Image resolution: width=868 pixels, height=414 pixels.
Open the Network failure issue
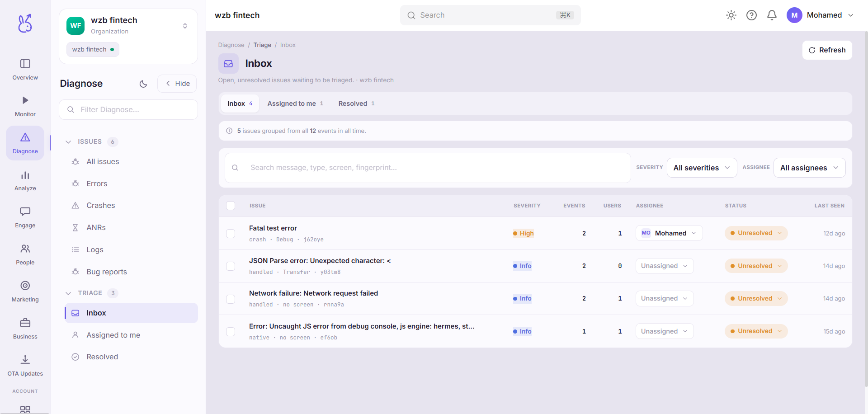point(313,293)
